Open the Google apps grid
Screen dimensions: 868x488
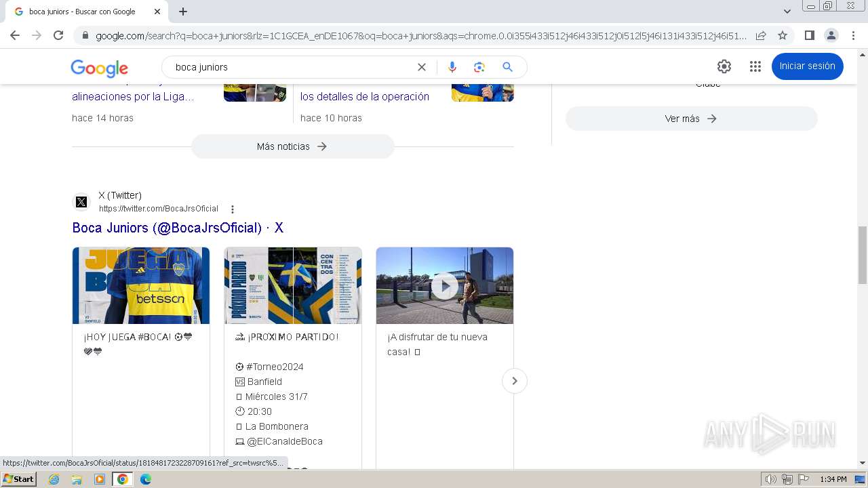(x=755, y=66)
